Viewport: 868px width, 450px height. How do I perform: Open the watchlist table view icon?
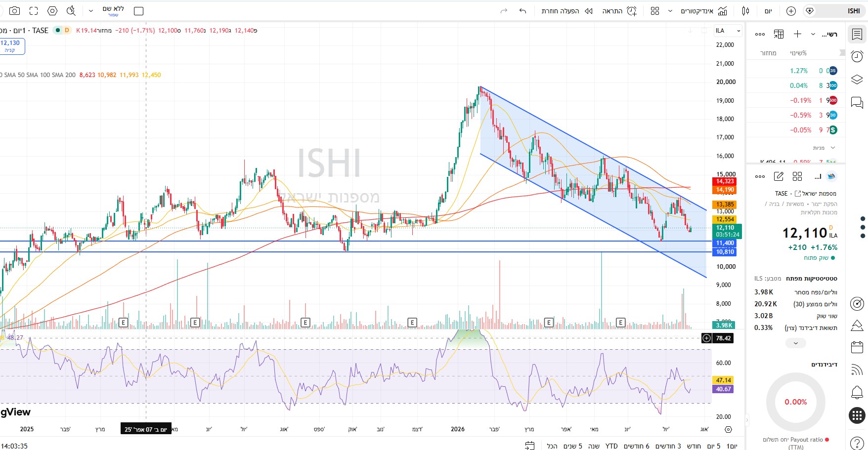tap(779, 34)
